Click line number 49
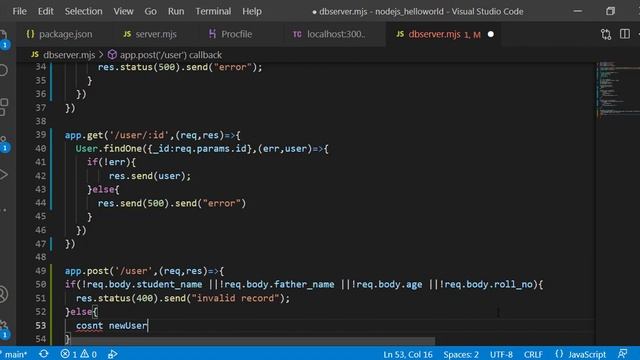Image resolution: width=640 pixels, height=360 pixels. point(40,271)
